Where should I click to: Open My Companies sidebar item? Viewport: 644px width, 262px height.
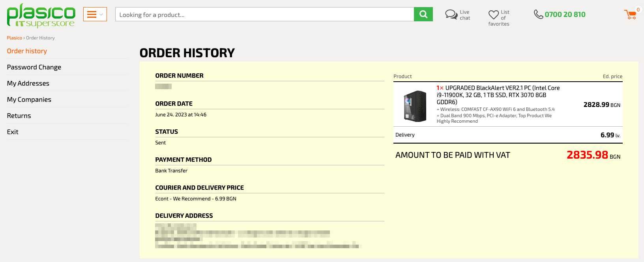(29, 99)
